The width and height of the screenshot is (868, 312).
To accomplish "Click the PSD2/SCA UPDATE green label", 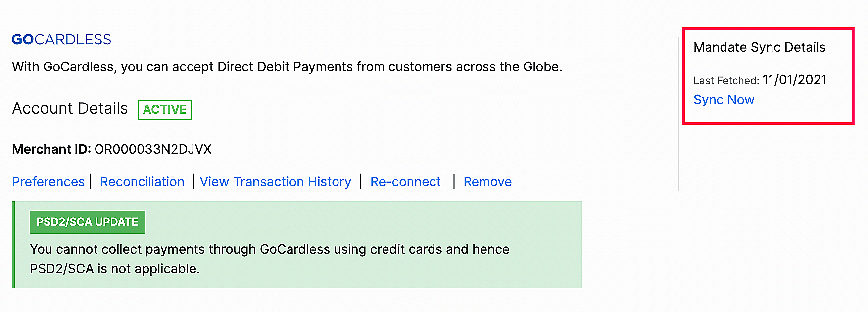I will 88,222.
